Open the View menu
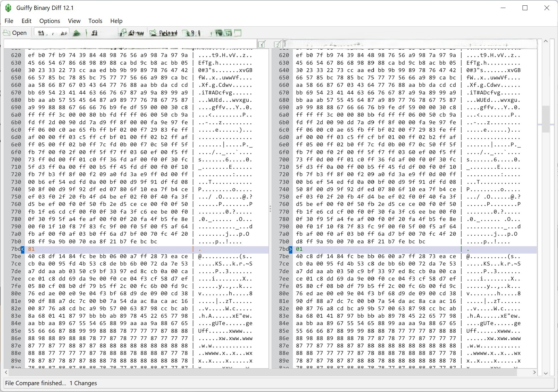Viewport: 558px width, 392px height. 74,21
